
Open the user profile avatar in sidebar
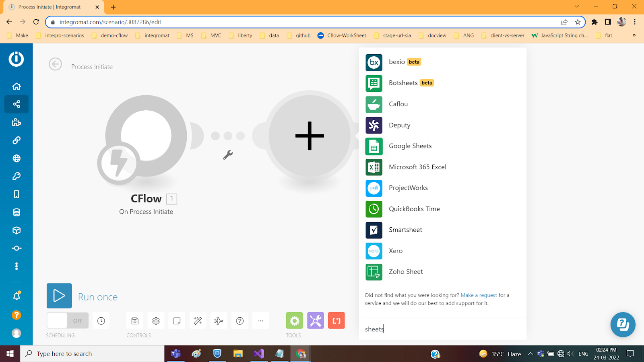(x=17, y=333)
